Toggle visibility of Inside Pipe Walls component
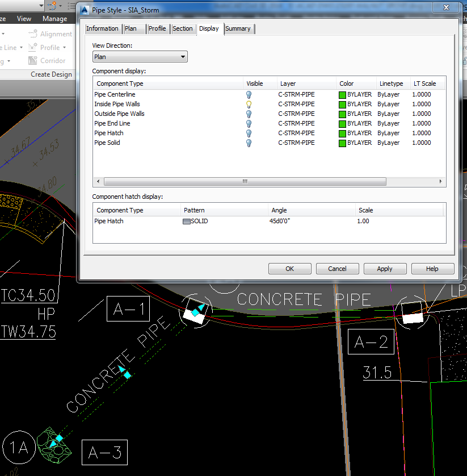This screenshot has width=467, height=476. coord(249,104)
